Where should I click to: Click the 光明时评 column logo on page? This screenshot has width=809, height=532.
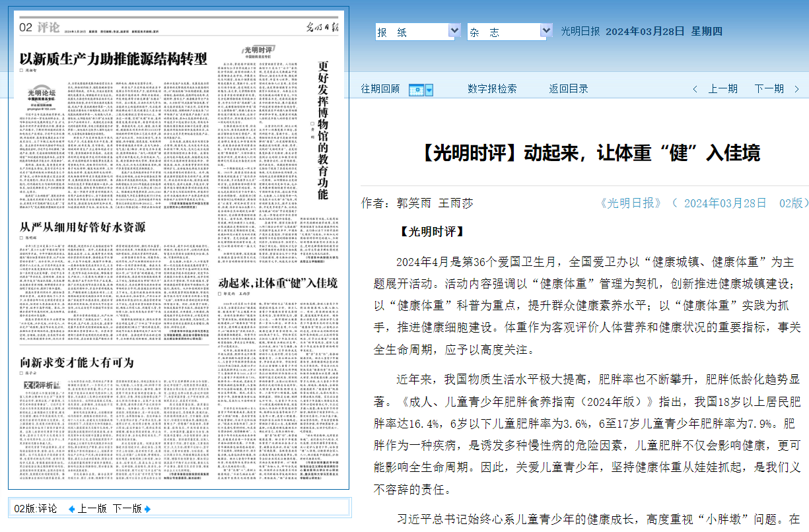[x=258, y=51]
